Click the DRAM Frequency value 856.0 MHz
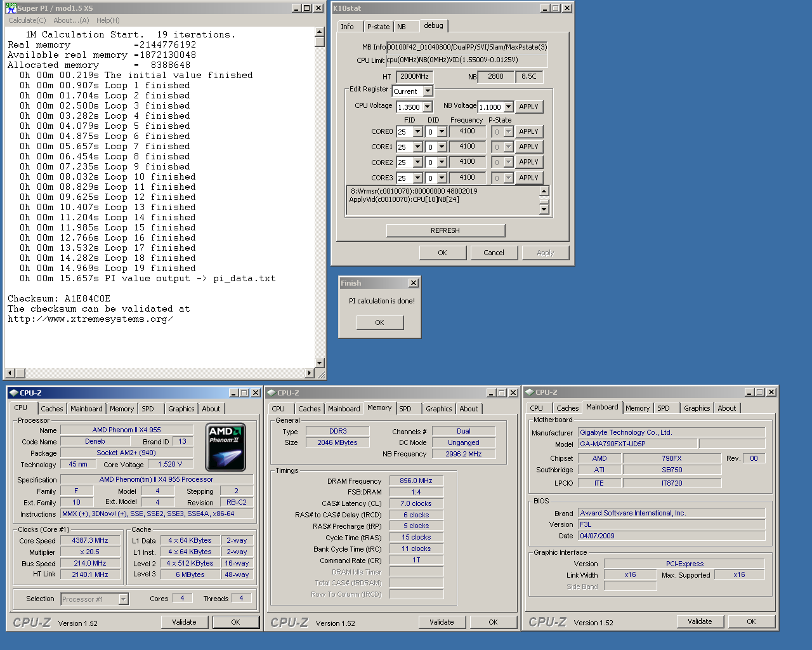The width and height of the screenshot is (812, 650). pyautogui.click(x=416, y=481)
